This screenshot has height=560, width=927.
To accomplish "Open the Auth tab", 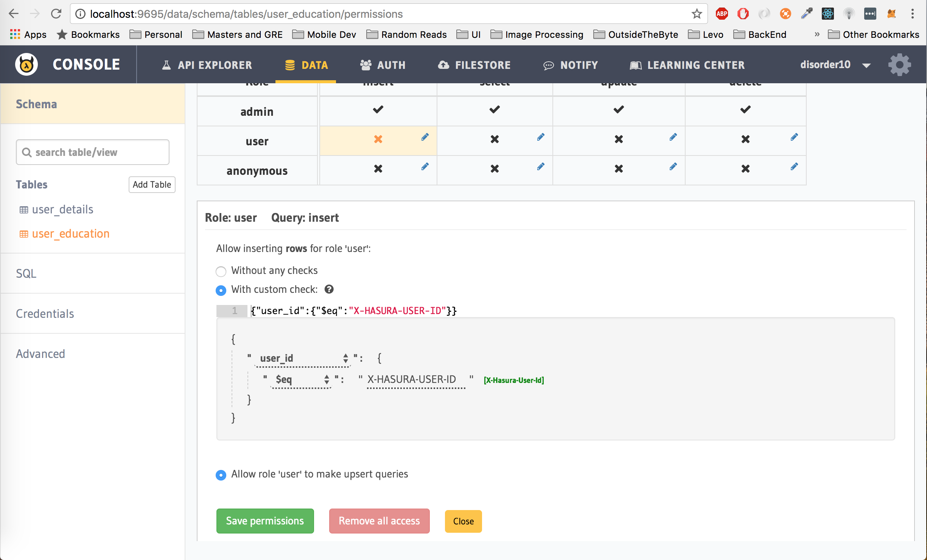I will tap(383, 65).
